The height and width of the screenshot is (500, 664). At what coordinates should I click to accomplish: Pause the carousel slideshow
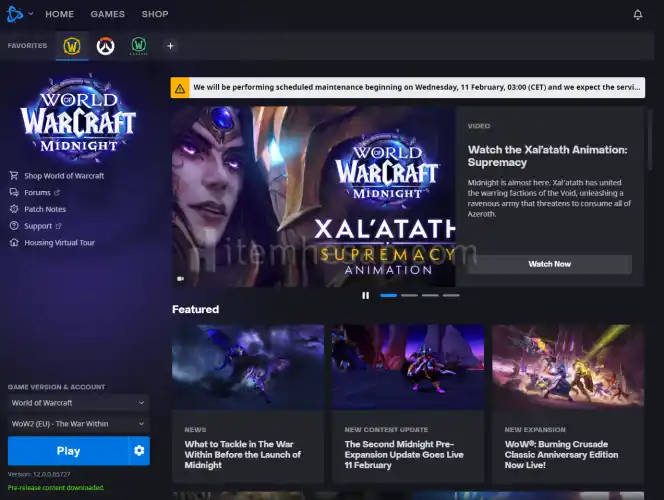(365, 295)
